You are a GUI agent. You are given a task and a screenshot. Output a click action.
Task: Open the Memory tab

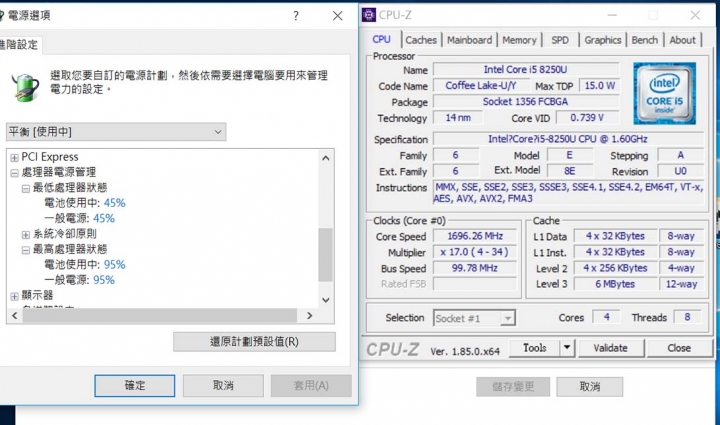coord(519,40)
